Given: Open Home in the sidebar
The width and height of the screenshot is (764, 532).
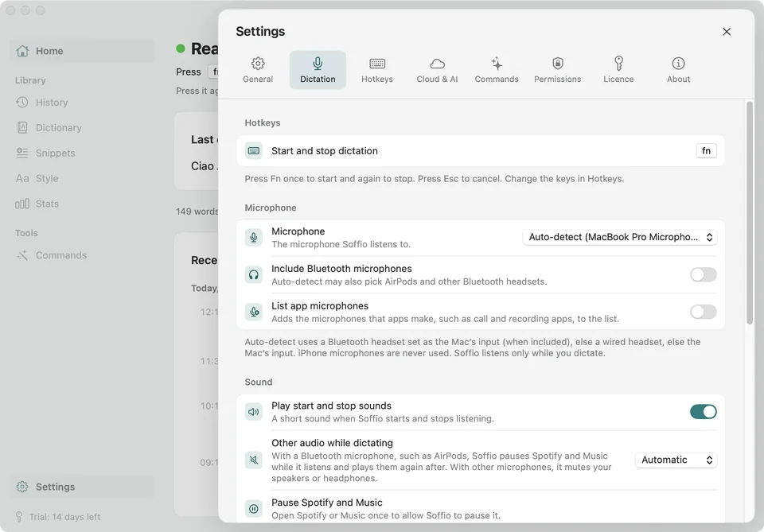Looking at the screenshot, I should pos(82,51).
